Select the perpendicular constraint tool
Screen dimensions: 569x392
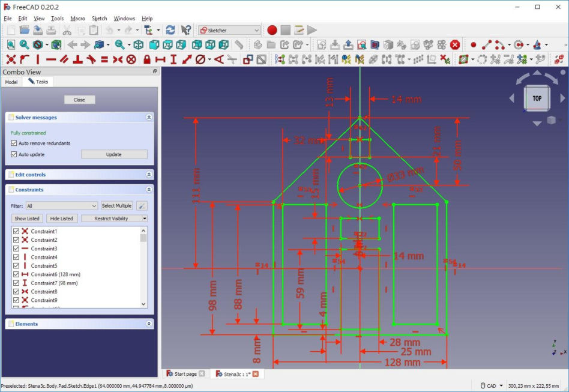pyautogui.click(x=77, y=59)
